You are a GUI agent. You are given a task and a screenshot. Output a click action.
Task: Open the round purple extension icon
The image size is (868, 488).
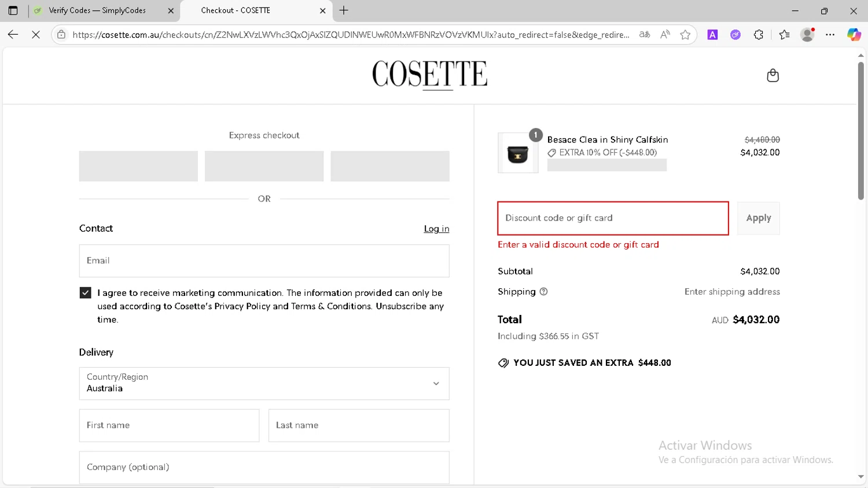(735, 35)
